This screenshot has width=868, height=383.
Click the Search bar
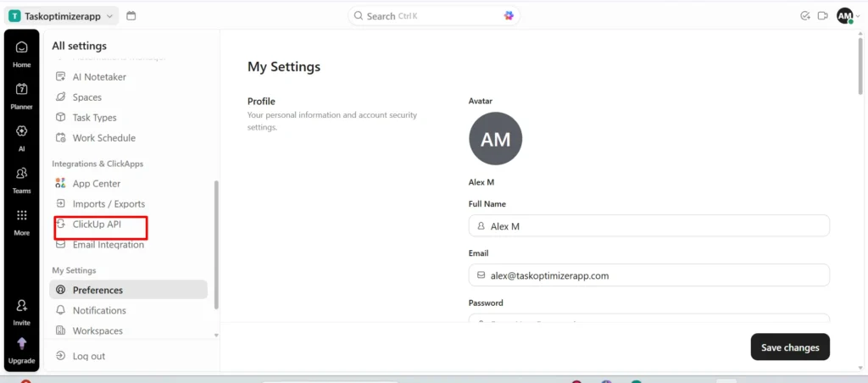coord(433,15)
